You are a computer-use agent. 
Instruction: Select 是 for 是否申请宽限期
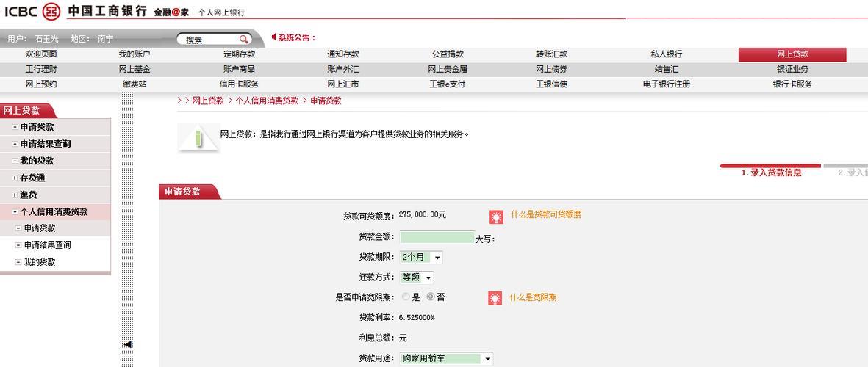click(x=406, y=297)
